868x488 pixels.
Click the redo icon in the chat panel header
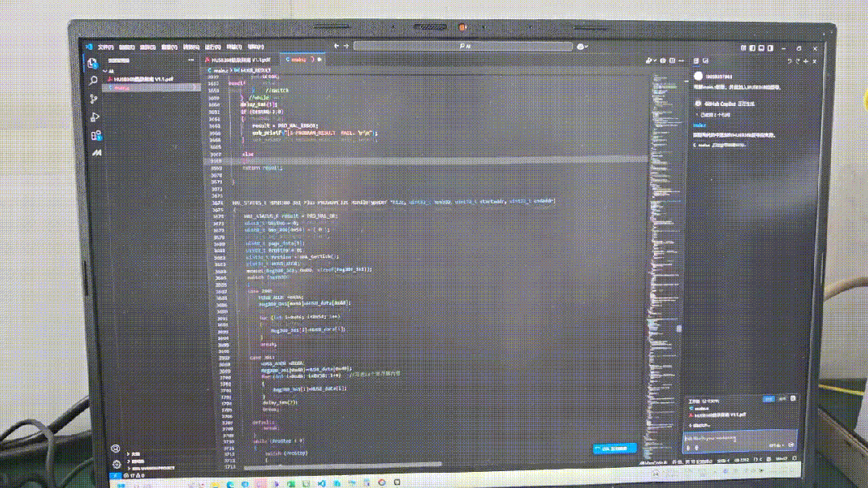[x=798, y=61]
